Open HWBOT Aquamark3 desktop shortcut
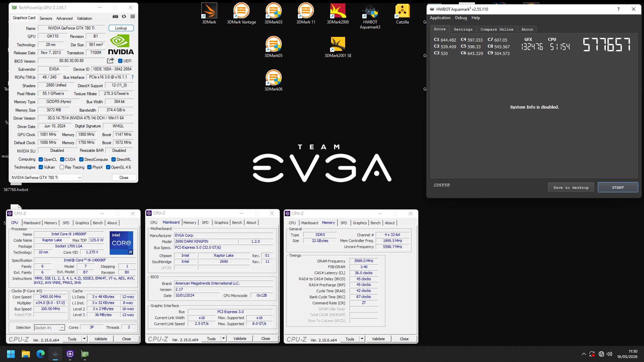Image resolution: width=644 pixels, height=362 pixels. pos(370,16)
